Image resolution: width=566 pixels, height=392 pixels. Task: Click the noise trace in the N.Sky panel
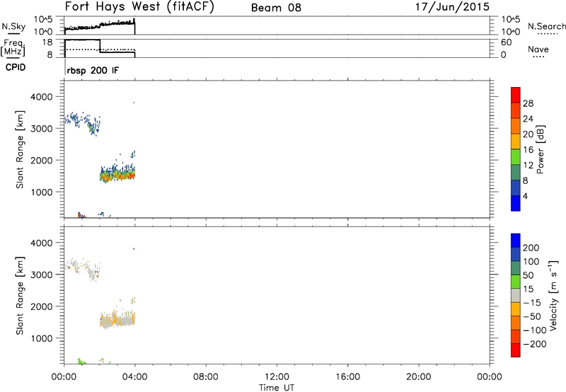pyautogui.click(x=100, y=25)
